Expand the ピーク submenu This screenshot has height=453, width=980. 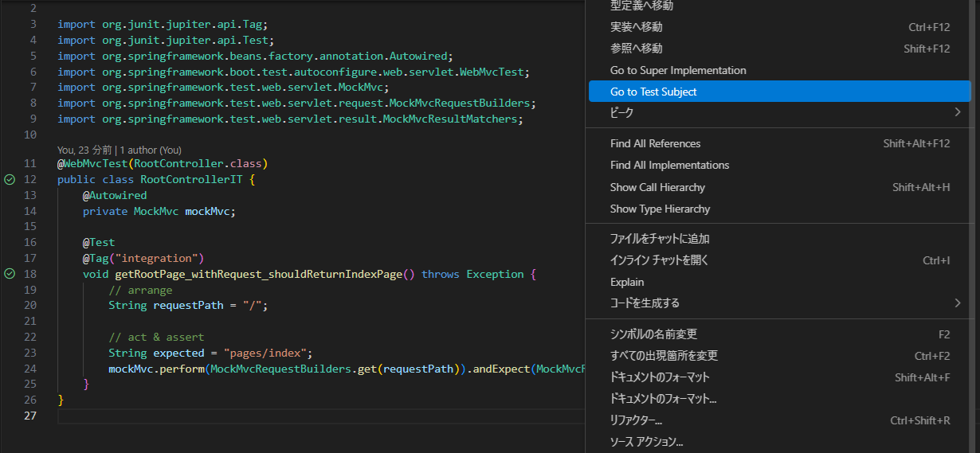(x=779, y=113)
